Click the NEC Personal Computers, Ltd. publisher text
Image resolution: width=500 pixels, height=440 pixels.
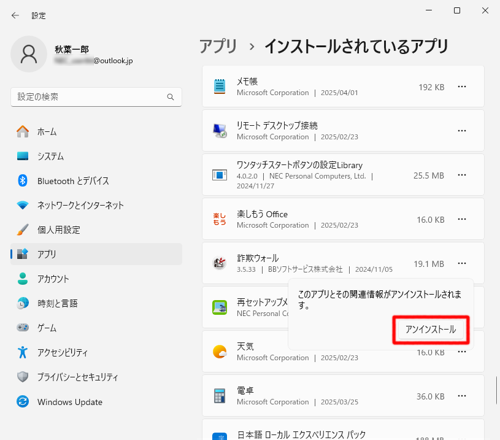pyautogui.click(x=317, y=176)
